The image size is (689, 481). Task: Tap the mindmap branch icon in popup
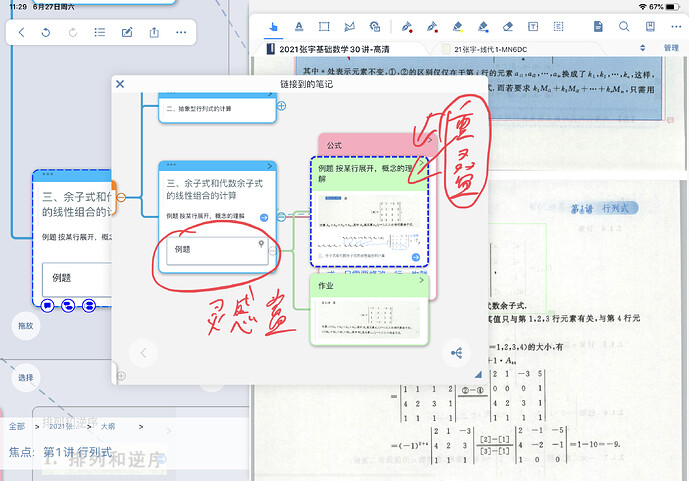[457, 353]
